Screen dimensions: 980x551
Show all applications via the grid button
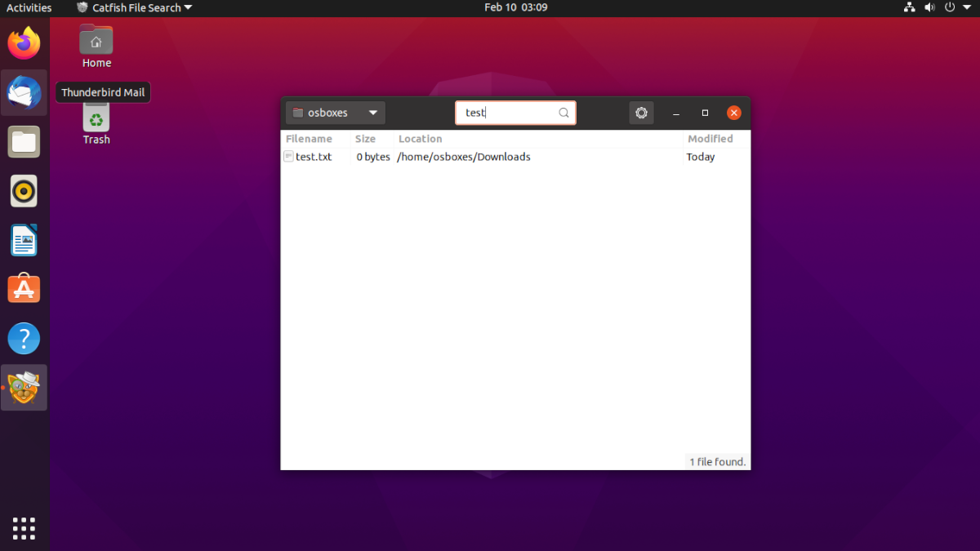tap(24, 528)
